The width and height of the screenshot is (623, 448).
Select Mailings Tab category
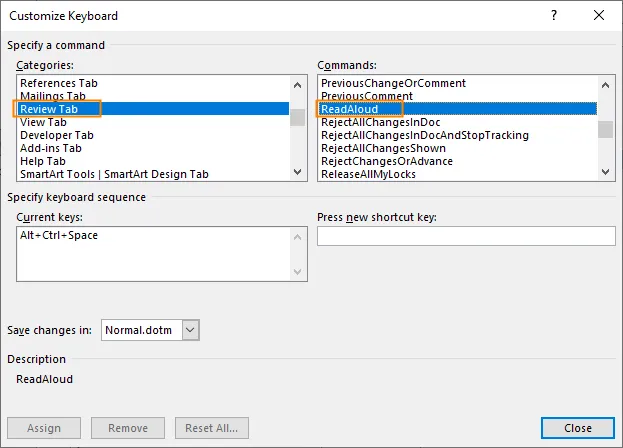[x=53, y=96]
